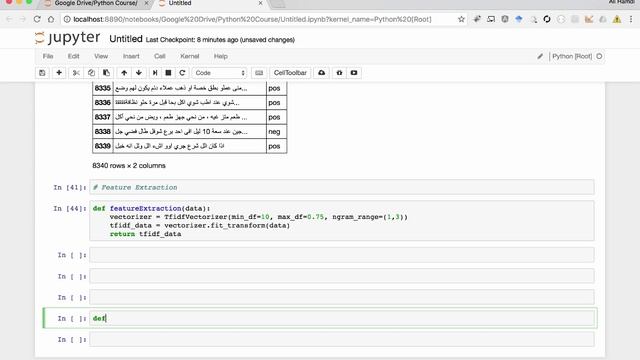Click the video icon ending the toolbar
The width and height of the screenshot is (640, 360).
[x=354, y=73]
